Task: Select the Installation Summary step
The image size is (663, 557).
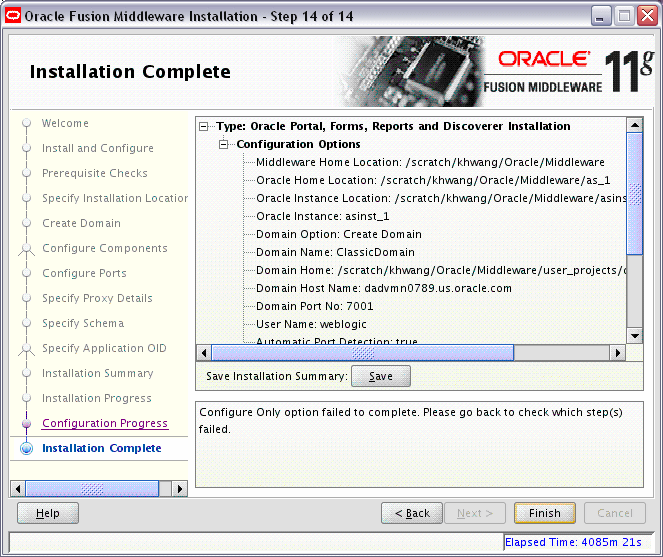Action: (x=98, y=373)
